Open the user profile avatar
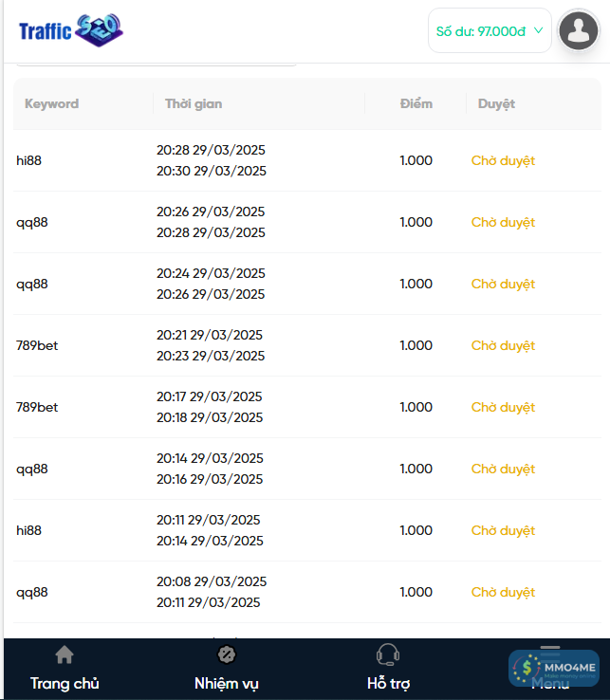Image resolution: width=610 pixels, height=700 pixels. pos(578,31)
